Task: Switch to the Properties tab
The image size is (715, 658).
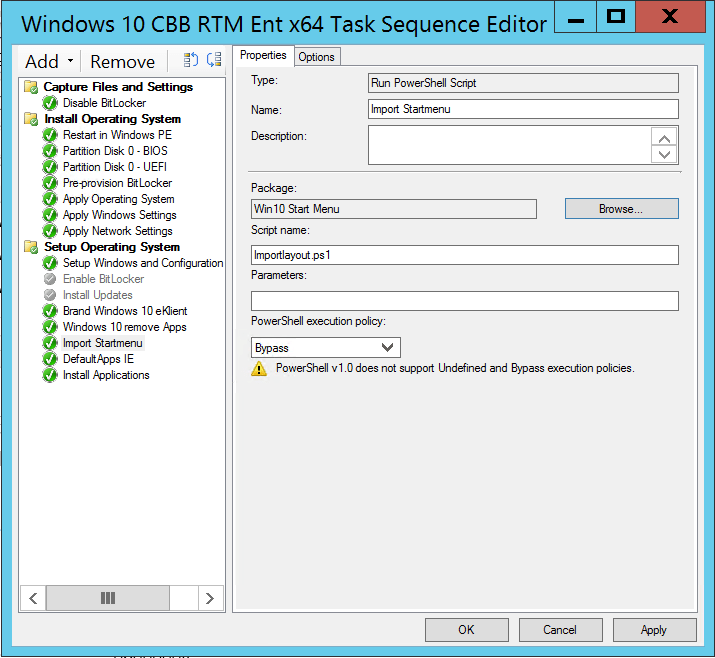Action: pyautogui.click(x=263, y=55)
